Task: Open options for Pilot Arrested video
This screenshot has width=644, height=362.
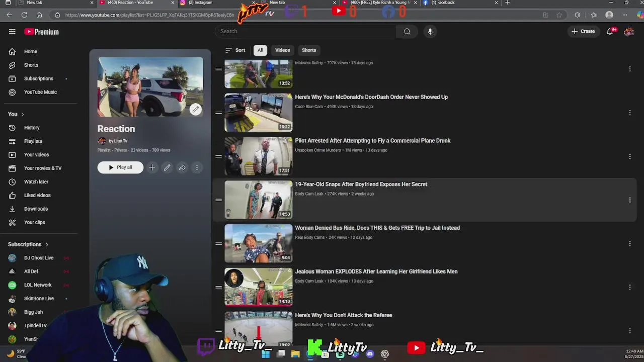Action: 630,156
